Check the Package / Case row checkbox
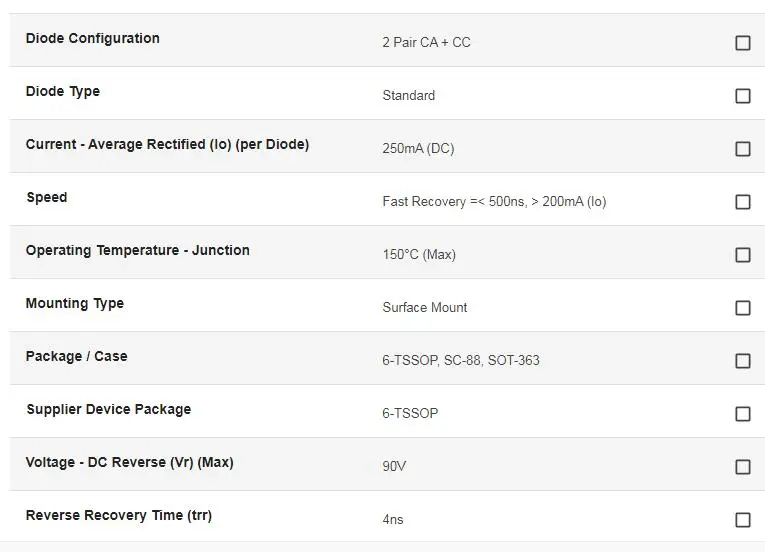This screenshot has width=765, height=552. click(743, 361)
